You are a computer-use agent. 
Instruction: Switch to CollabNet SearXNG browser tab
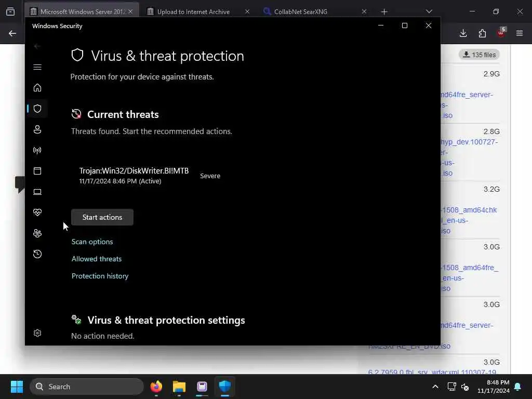pos(301,11)
